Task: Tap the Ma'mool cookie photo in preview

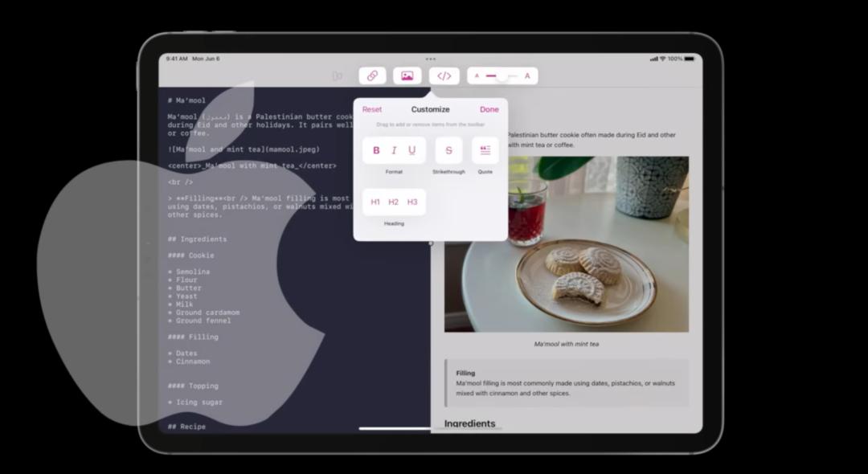Action: (567, 245)
